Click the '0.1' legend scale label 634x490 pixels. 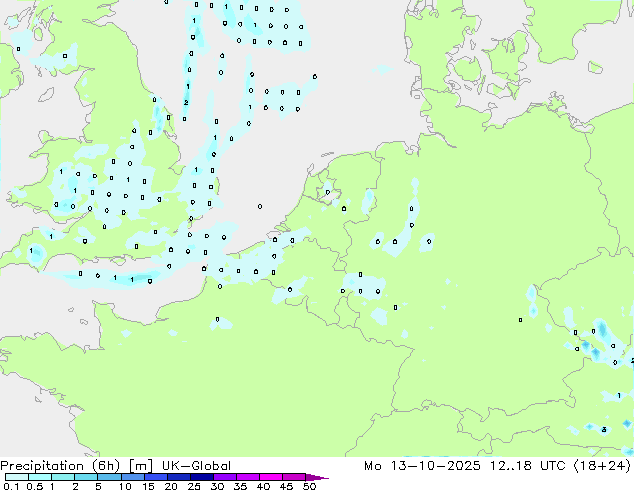(x=11, y=486)
